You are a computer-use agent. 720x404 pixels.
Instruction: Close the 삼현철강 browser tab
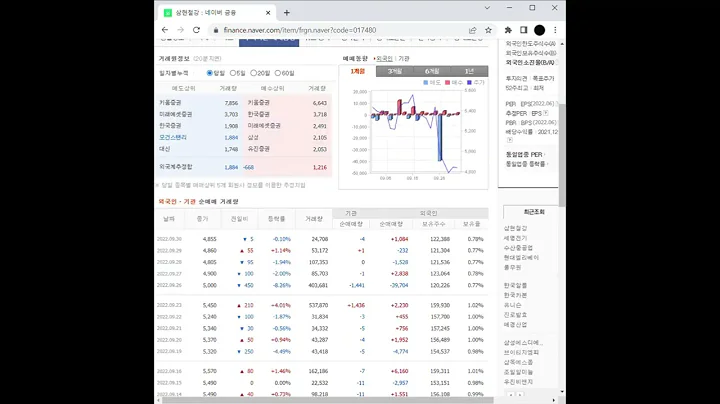coord(268,13)
